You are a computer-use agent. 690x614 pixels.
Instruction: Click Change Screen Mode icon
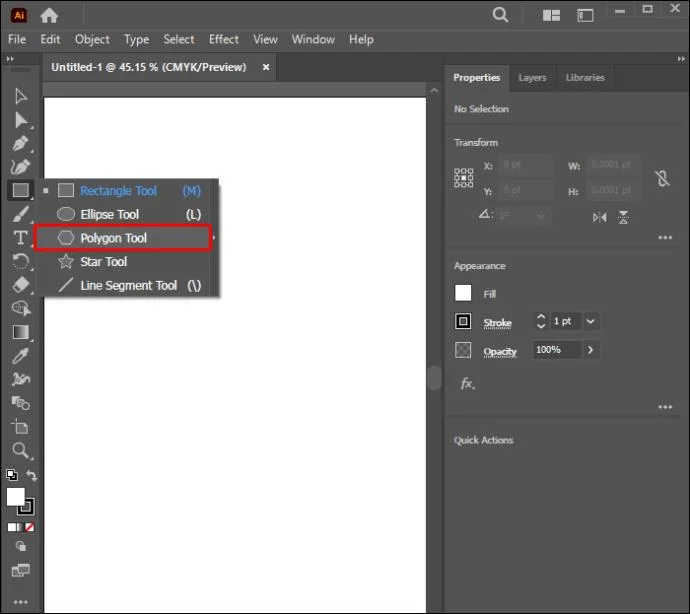pyautogui.click(x=21, y=570)
